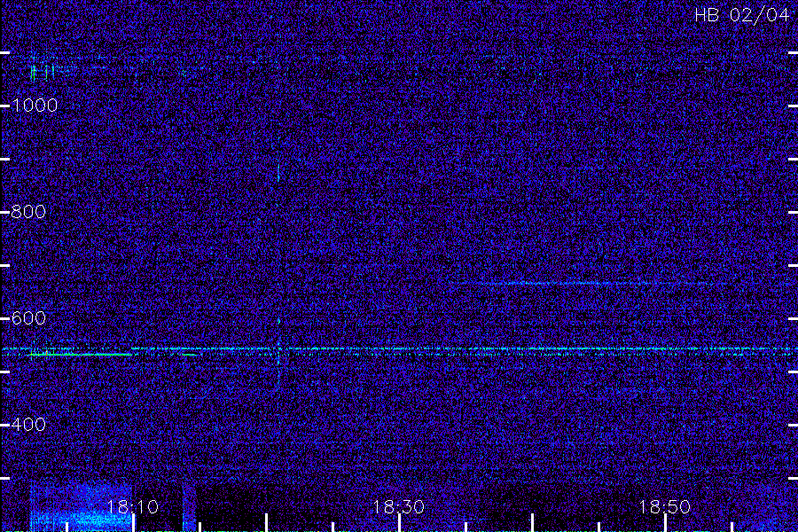Click the time tick mark below 18:50
Screen dimensions: 798x532
665,523
